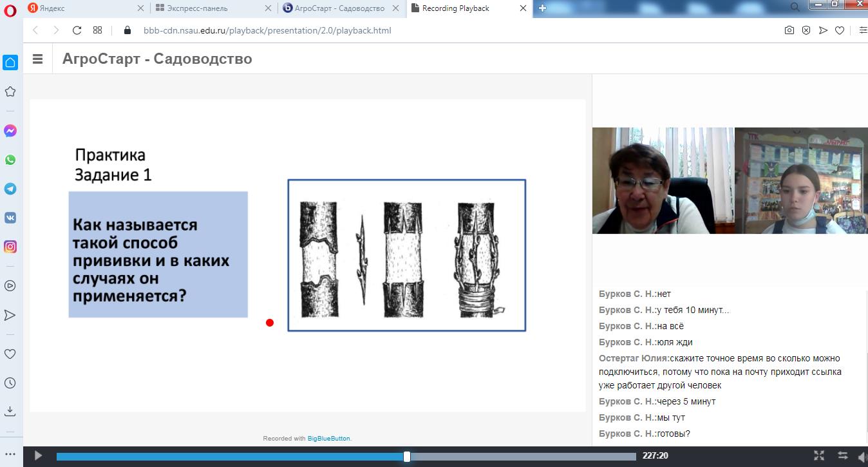Open VK in the sidebar
Screen dimensions: 868x467
pos(10,218)
